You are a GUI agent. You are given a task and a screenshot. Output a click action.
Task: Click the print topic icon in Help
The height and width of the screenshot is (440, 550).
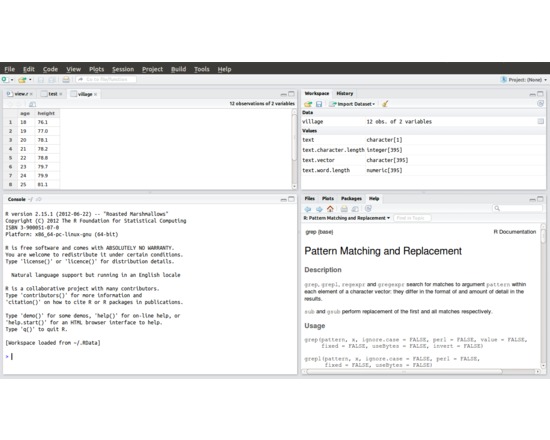pyautogui.click(x=344, y=209)
